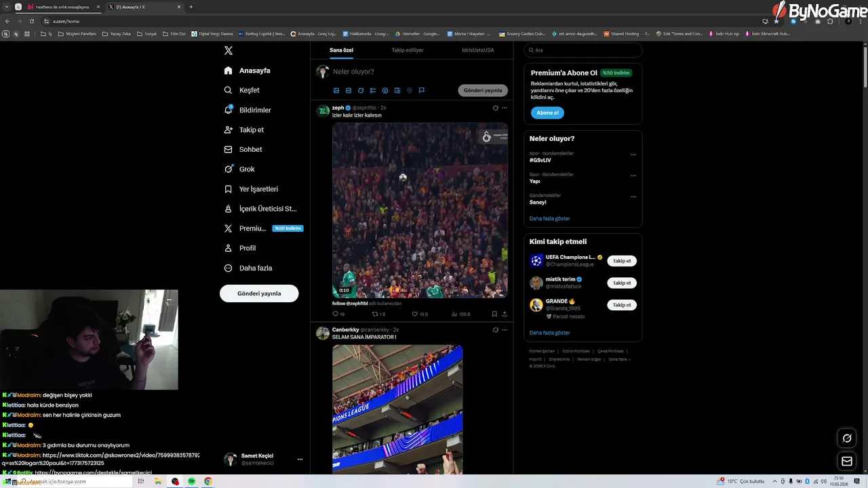Image resolution: width=868 pixels, height=488 pixels.
Task: Open floating messages envelope button
Action: 846,462
